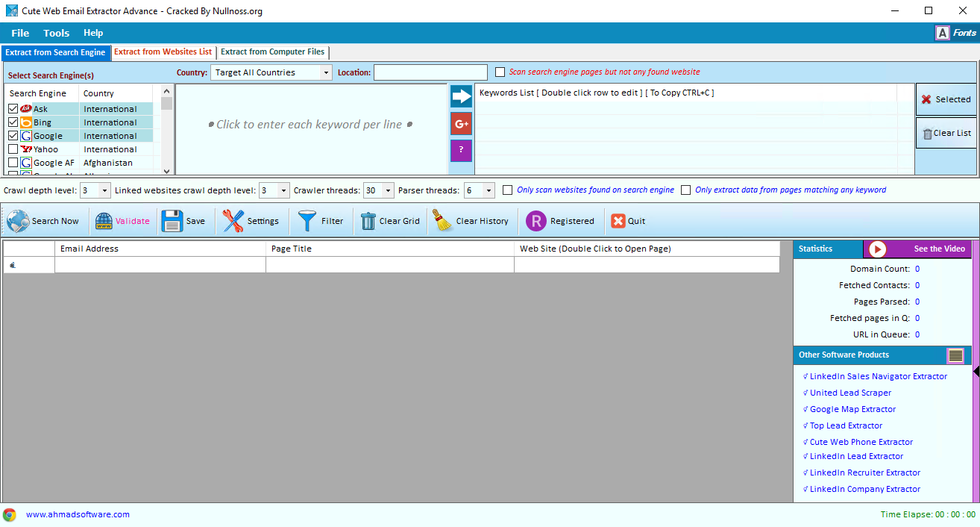980x527 pixels.
Task: Uncheck the Bing search engine checkbox
Action: pos(13,122)
